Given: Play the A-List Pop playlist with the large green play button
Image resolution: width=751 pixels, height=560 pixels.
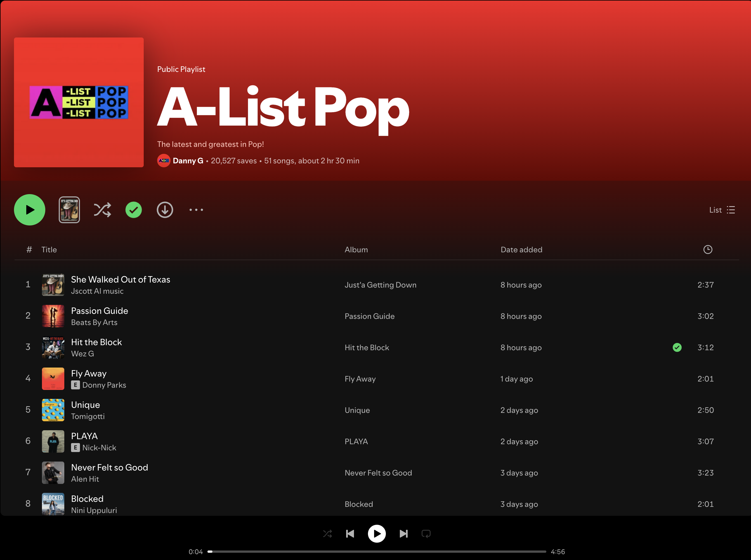Looking at the screenshot, I should (29, 210).
